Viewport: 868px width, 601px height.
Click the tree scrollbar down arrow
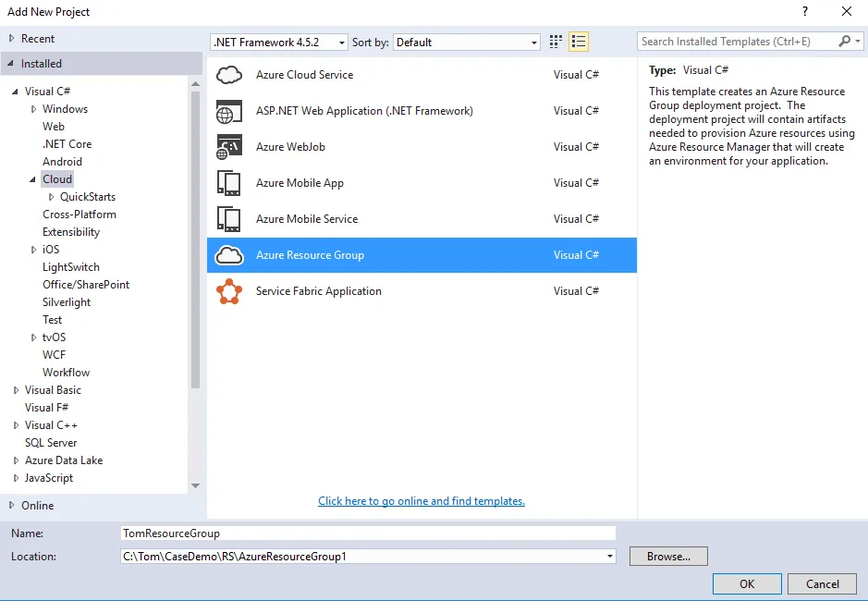tap(195, 485)
